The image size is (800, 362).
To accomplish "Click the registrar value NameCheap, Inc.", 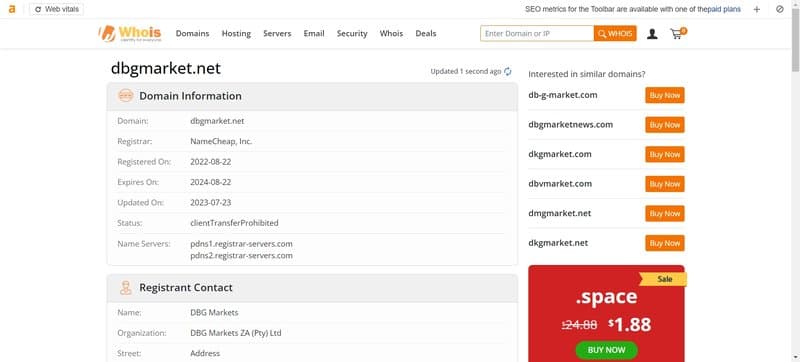I will click(x=221, y=141).
